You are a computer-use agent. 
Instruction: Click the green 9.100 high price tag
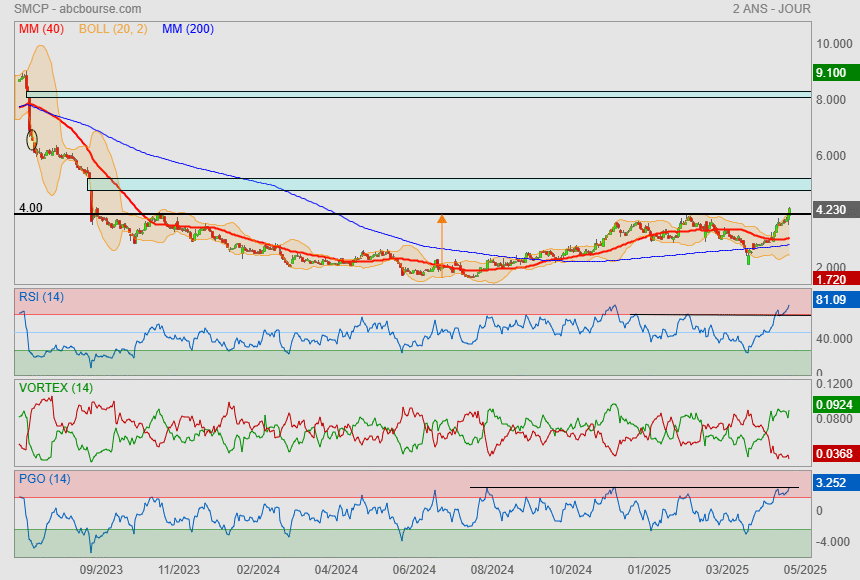pyautogui.click(x=836, y=72)
